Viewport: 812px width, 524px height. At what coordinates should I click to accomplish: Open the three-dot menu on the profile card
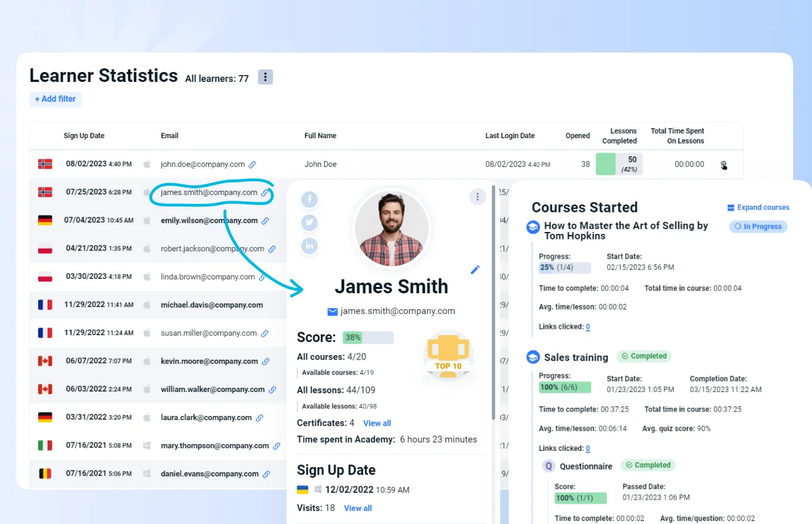(x=477, y=196)
